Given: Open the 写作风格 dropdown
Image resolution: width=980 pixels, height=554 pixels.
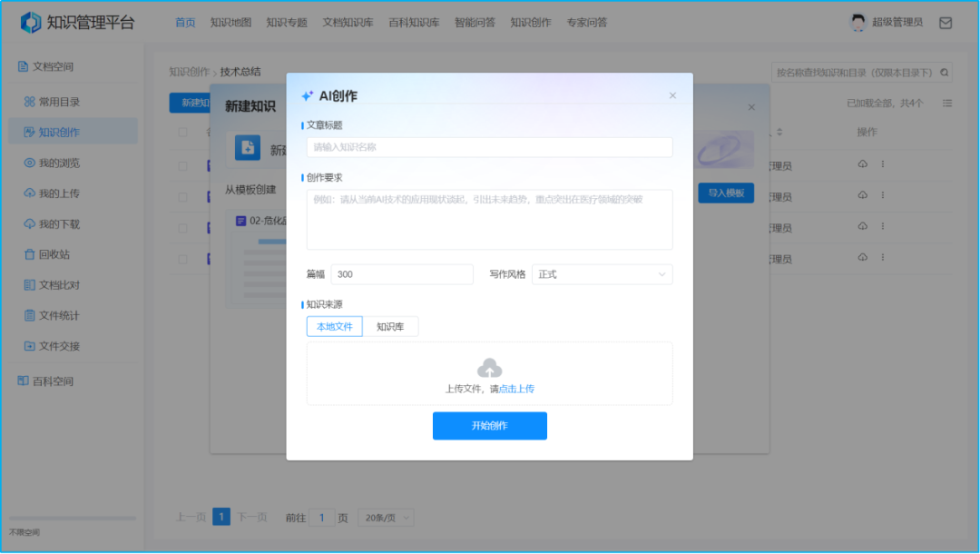Looking at the screenshot, I should click(602, 274).
